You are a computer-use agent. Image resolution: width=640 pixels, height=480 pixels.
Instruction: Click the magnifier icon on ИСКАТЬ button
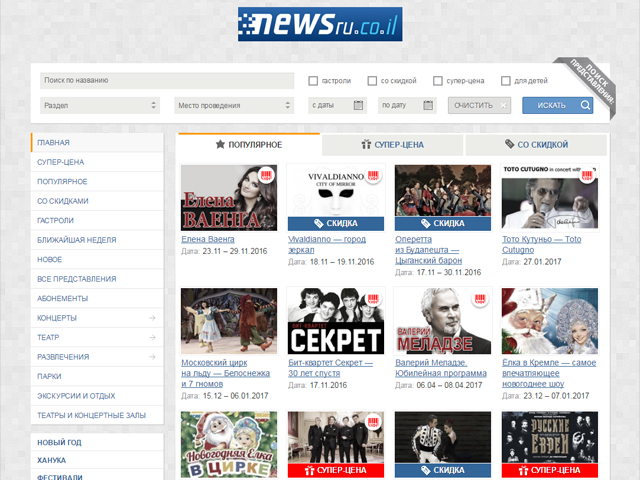(585, 105)
